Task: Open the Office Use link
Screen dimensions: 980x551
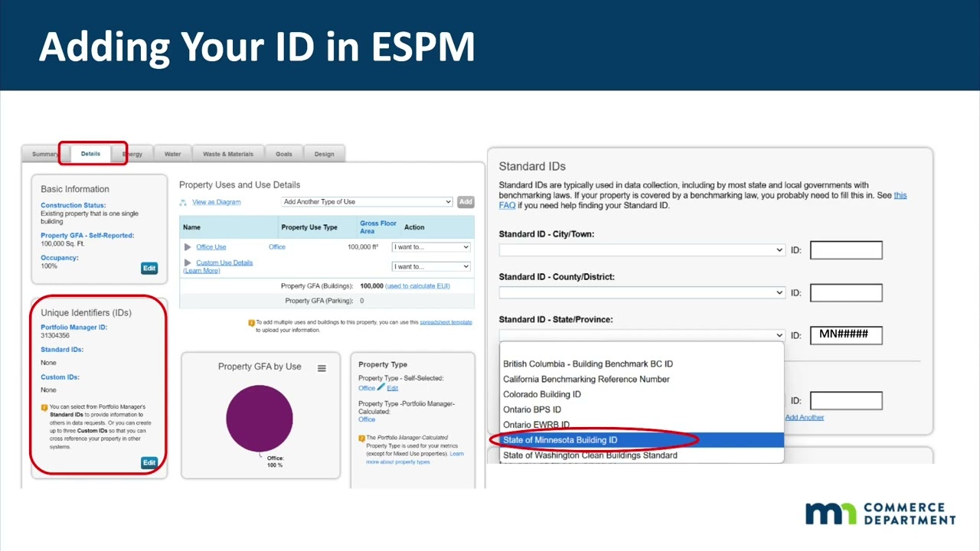Action: click(x=211, y=247)
